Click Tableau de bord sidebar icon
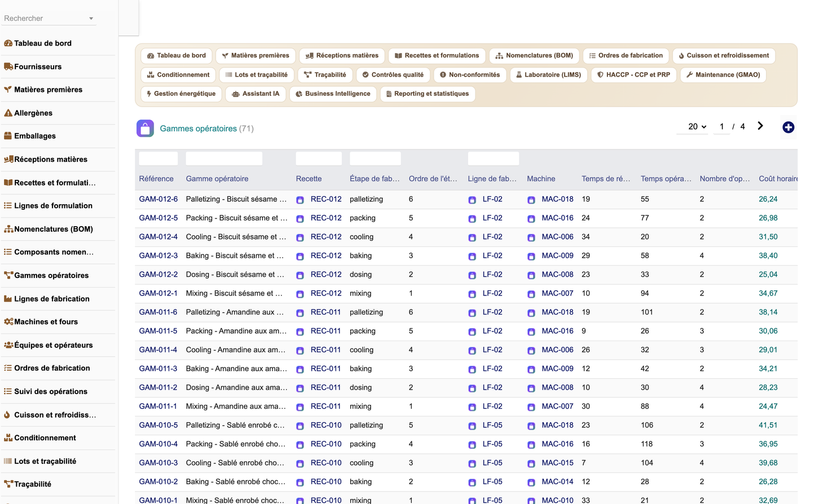The width and height of the screenshot is (815, 504). pos(8,43)
